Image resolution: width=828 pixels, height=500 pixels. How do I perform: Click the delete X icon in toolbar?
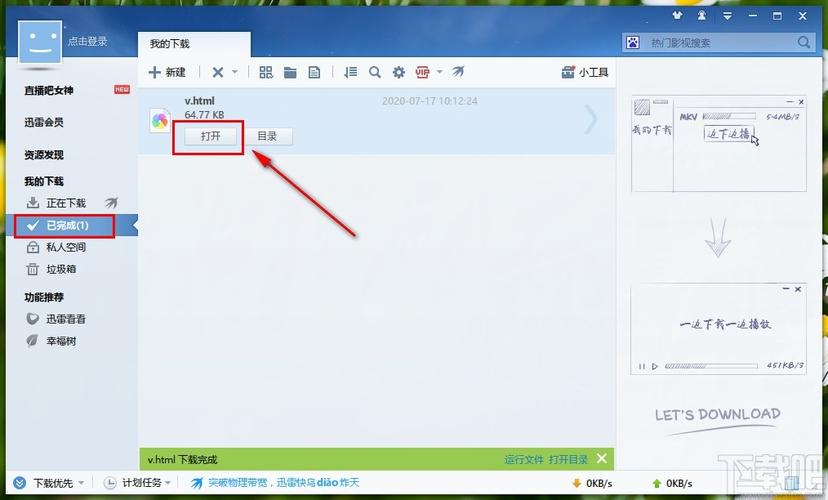[x=218, y=72]
